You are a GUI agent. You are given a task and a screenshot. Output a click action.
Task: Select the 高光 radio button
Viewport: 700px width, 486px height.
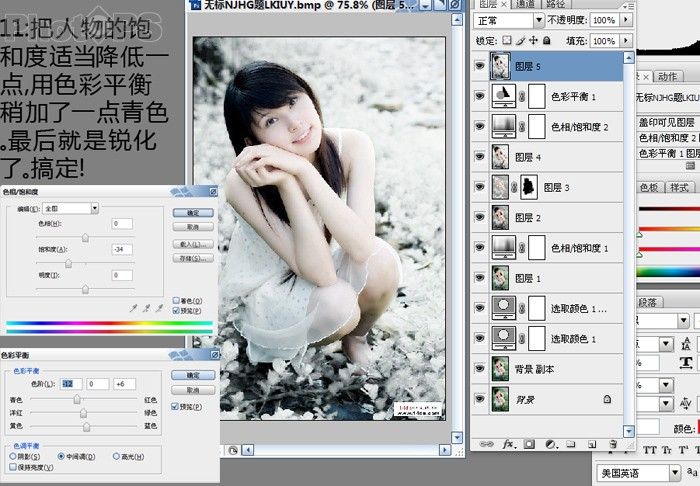point(116,456)
